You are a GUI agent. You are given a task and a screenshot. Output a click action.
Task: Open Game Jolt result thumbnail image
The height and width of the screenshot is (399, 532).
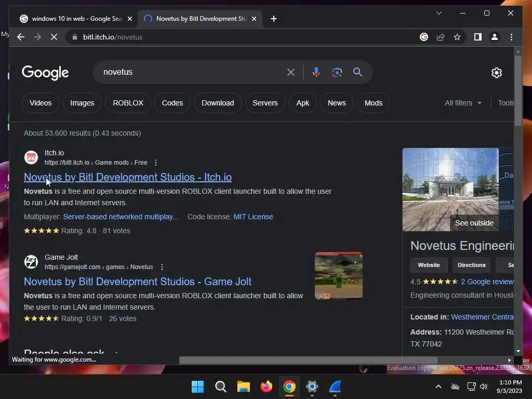(x=339, y=275)
